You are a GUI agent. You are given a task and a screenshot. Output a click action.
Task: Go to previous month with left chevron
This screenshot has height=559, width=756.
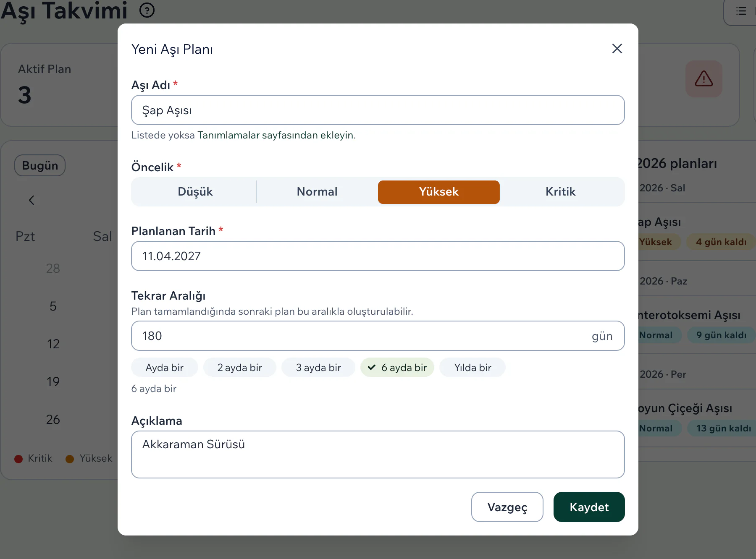click(x=31, y=200)
